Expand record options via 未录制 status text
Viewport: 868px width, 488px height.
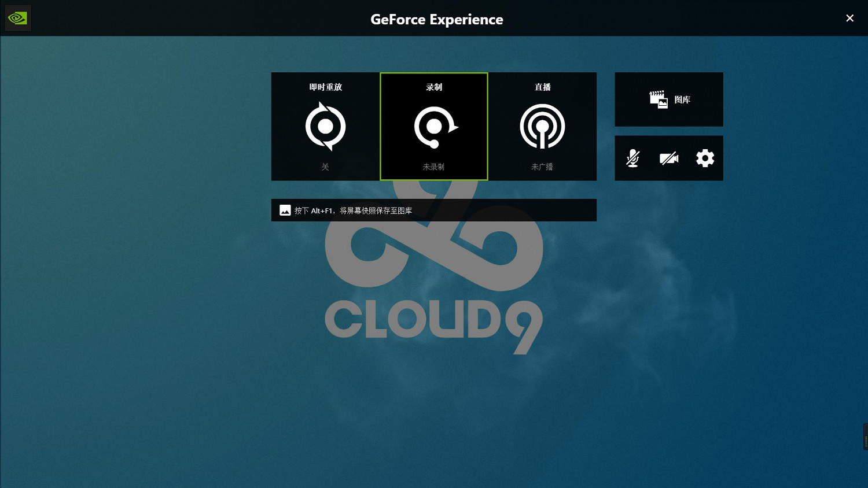coord(433,167)
